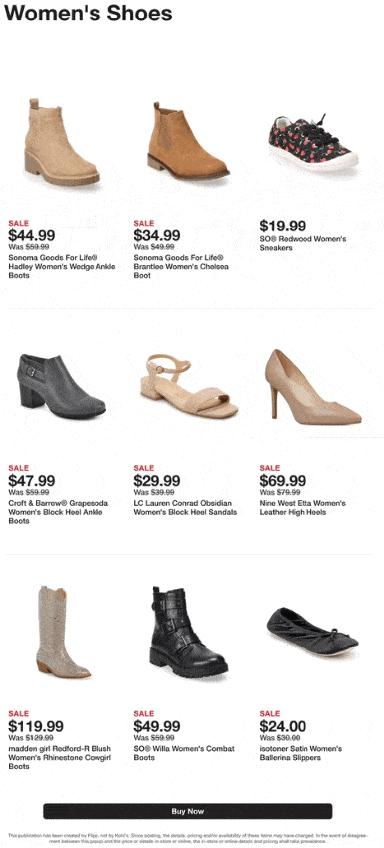Open the rhinestone cowgirl boot image
Screen dimensions: 384x848
coord(61,632)
